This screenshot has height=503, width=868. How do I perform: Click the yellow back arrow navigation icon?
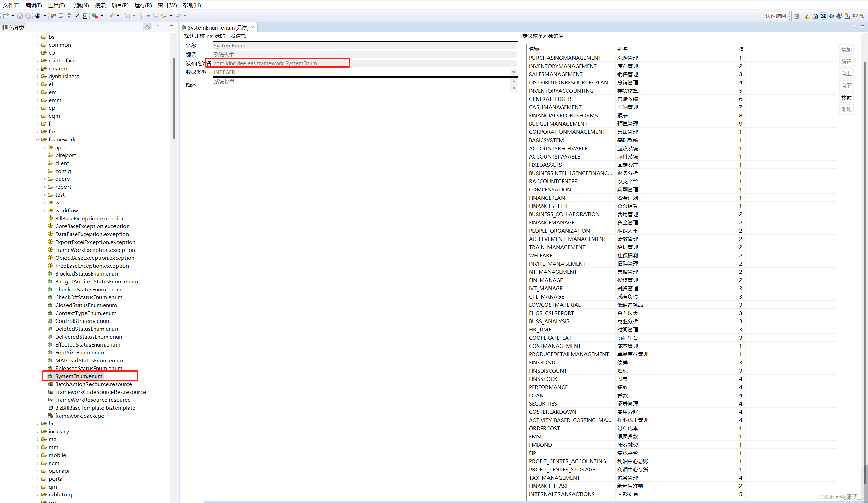[x=164, y=16]
